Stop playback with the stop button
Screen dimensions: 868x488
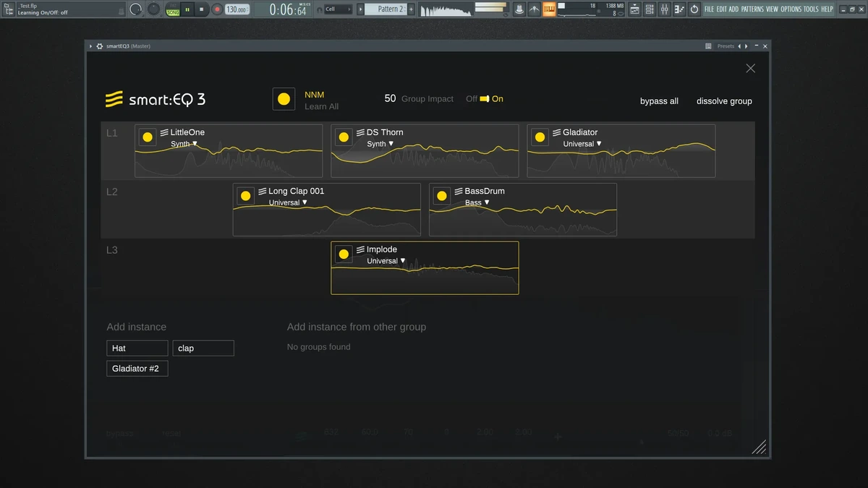click(202, 9)
